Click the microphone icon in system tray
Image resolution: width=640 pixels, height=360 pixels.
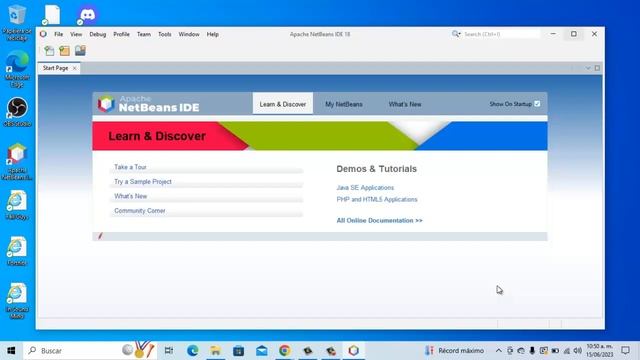[532, 351]
